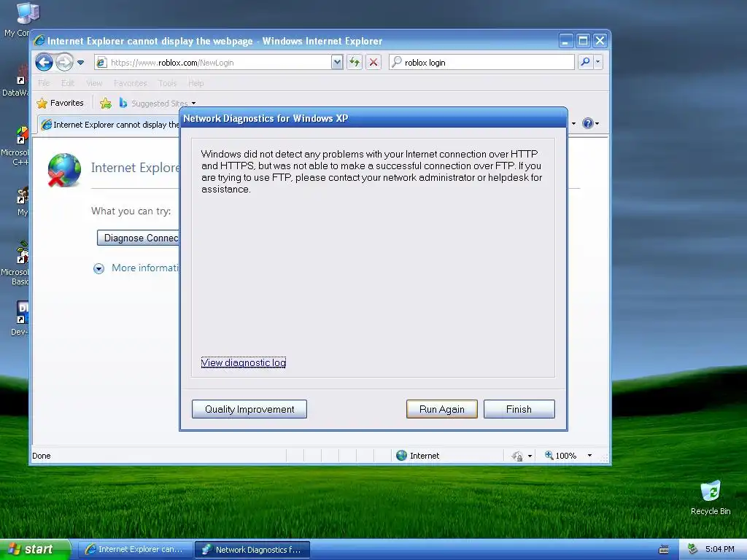Select the Recycle Bin desktop icon
This screenshot has height=560, width=747.
[x=711, y=498]
